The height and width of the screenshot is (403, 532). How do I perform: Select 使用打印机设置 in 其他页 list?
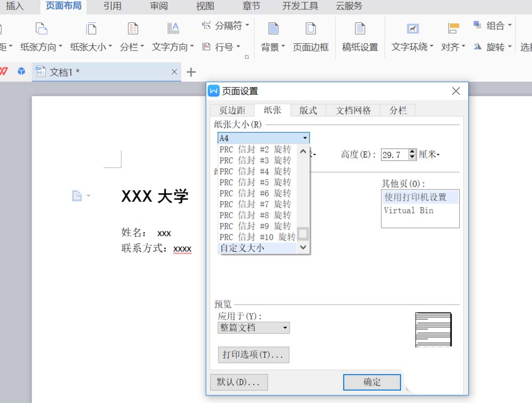click(420, 198)
